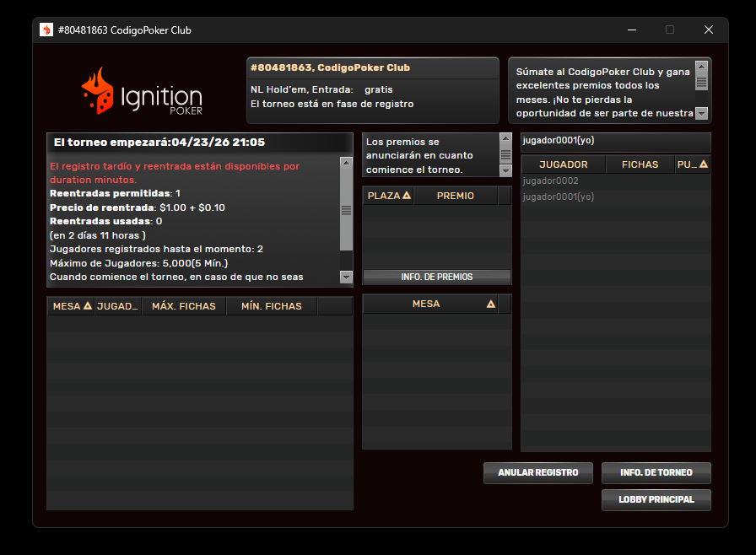Viewport: 756px width, 555px height.
Task: Sort tables by MÍN. FICHAS column
Action: click(x=272, y=306)
